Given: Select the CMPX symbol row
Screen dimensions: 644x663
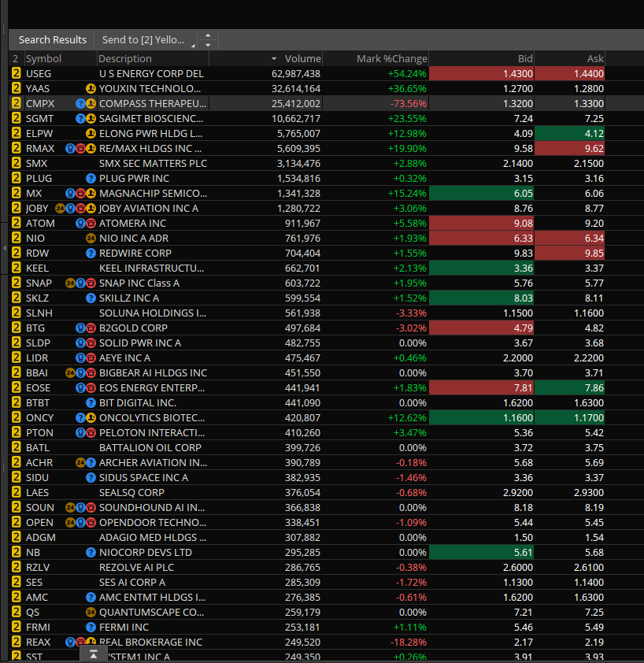Looking at the screenshot, I should (306, 104).
